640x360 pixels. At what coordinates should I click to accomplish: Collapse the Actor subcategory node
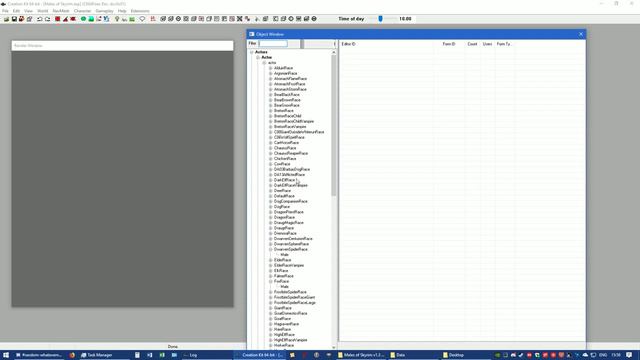tap(258, 58)
